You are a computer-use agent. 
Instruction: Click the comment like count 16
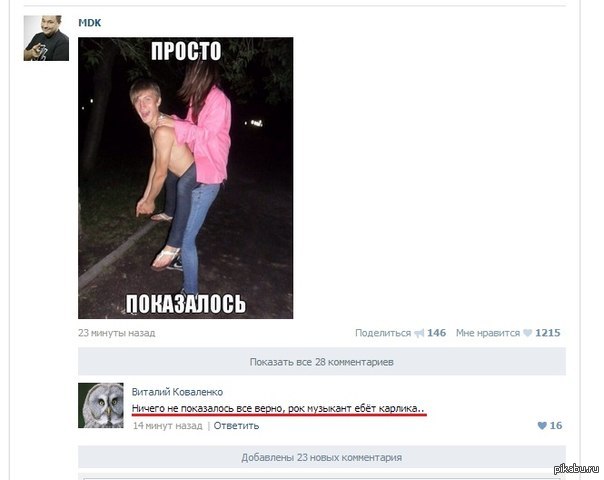coord(556,426)
